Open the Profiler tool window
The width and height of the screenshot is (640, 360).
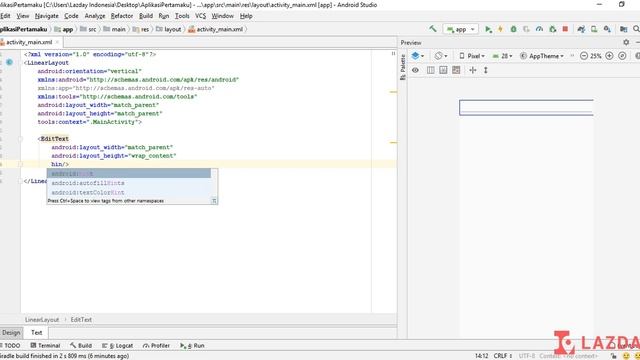click(x=156, y=346)
